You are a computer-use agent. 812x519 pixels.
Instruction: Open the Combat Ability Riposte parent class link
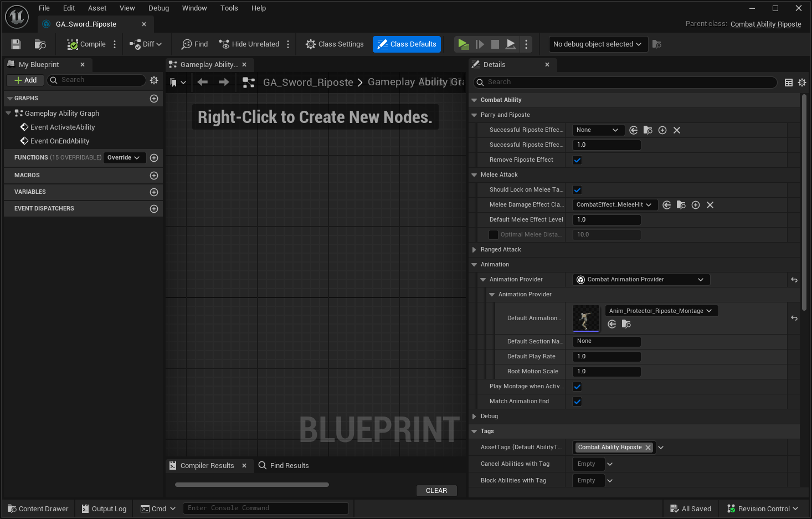pyautogui.click(x=765, y=24)
